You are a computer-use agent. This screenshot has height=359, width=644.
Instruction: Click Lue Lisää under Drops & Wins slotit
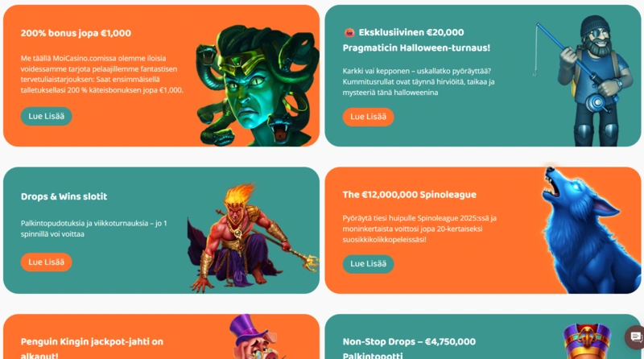47,262
